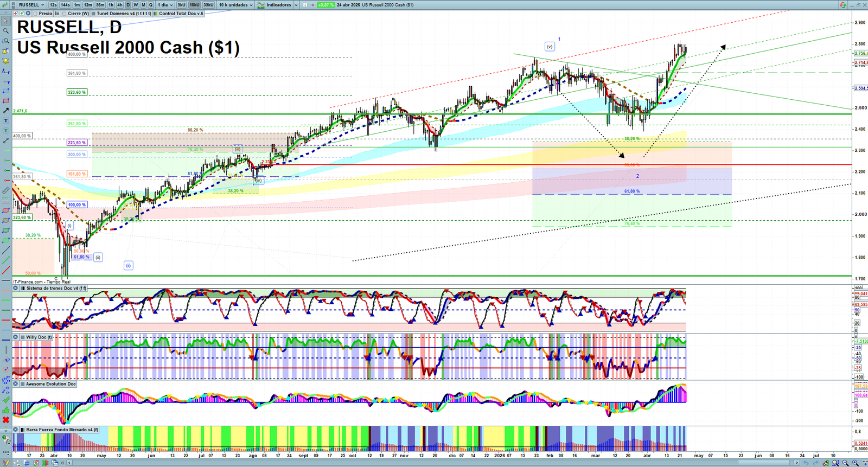Select the green diagonal line tool
Viewport: 868px width, 467px height.
(6, 260)
